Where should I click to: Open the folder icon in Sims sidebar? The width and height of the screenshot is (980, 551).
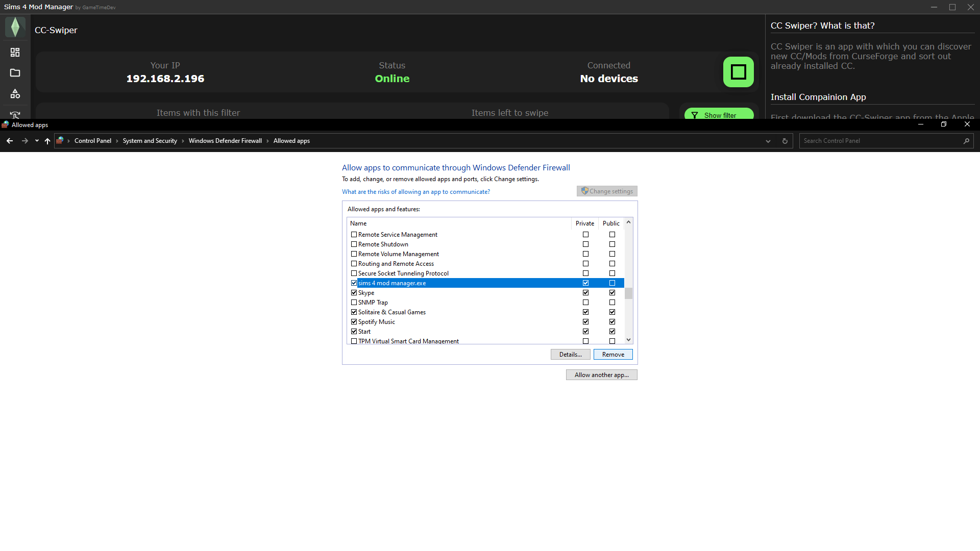pos(15,73)
